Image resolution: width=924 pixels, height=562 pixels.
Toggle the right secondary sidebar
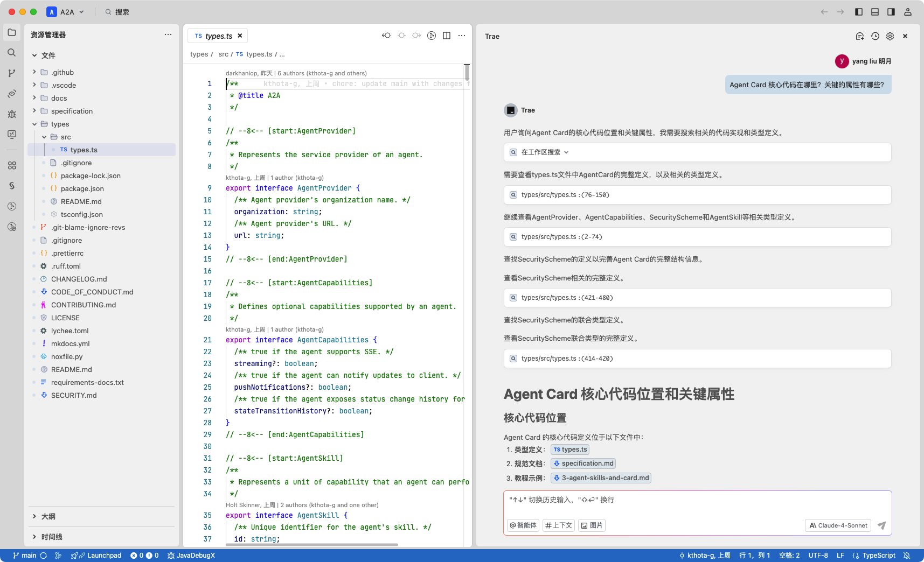pyautogui.click(x=891, y=12)
